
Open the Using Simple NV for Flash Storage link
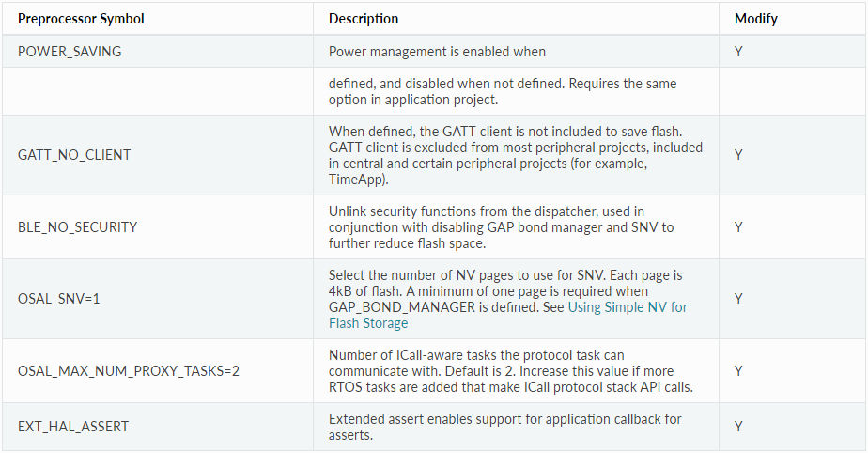click(x=507, y=315)
